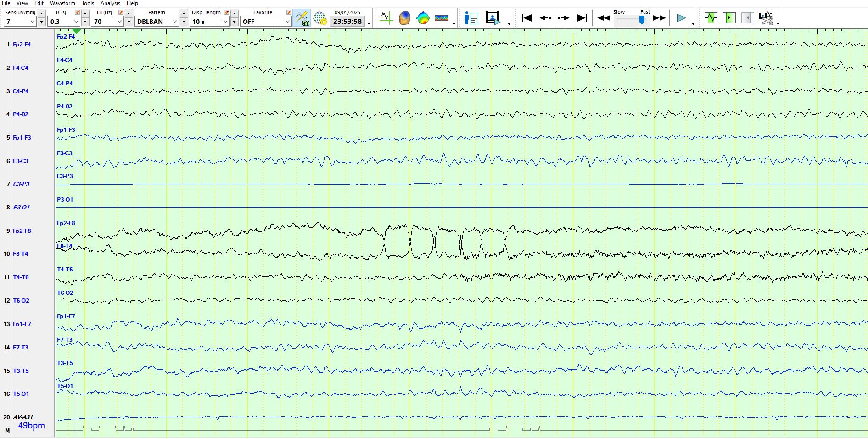This screenshot has width=868, height=439.
Task: Open the 2D scalp topography map
Action: pos(423,18)
